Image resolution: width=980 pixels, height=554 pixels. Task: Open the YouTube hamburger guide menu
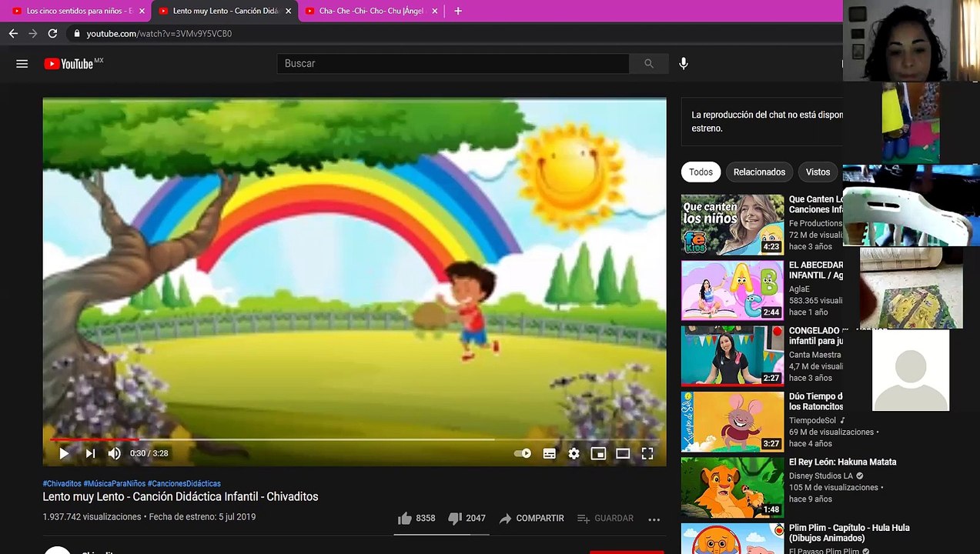coord(22,64)
